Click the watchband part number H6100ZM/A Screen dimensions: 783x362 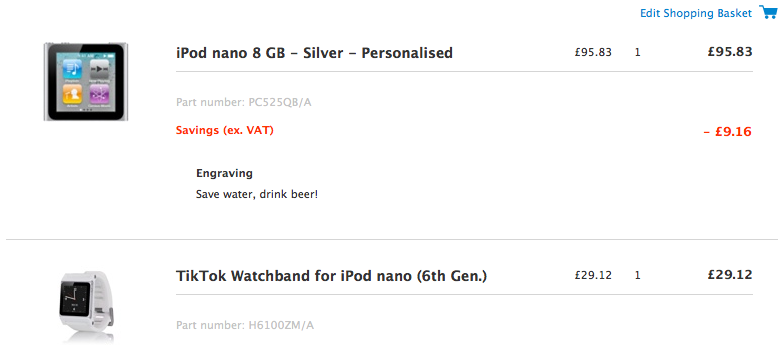[245, 326]
